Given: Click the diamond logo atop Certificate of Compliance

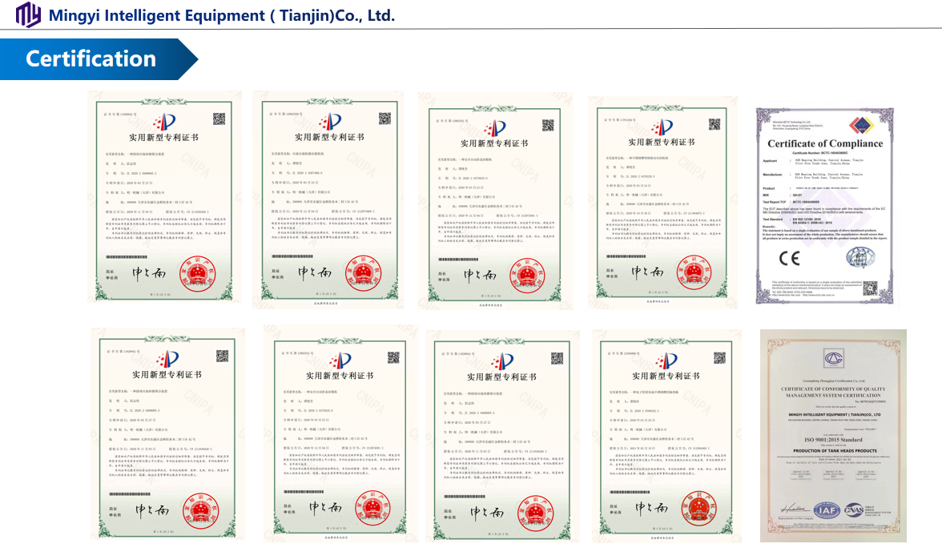Looking at the screenshot, I should coord(862,125).
